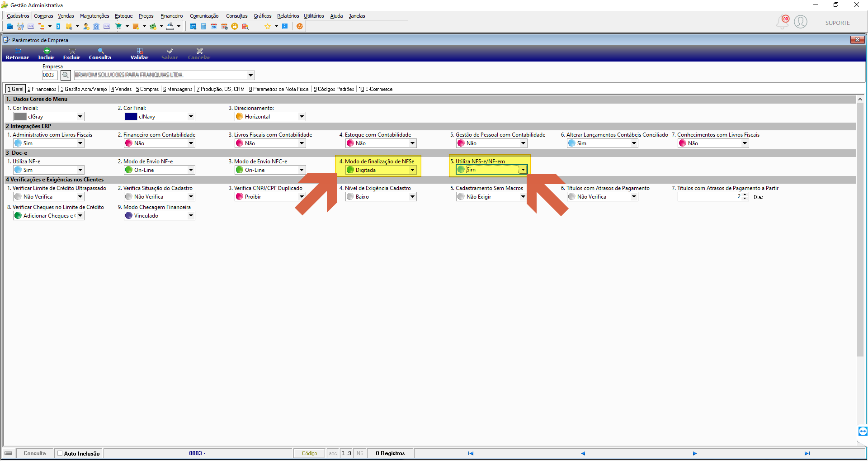868x461 pixels.
Task: Open the blue calendar grid toolbar icon
Action: (x=193, y=26)
